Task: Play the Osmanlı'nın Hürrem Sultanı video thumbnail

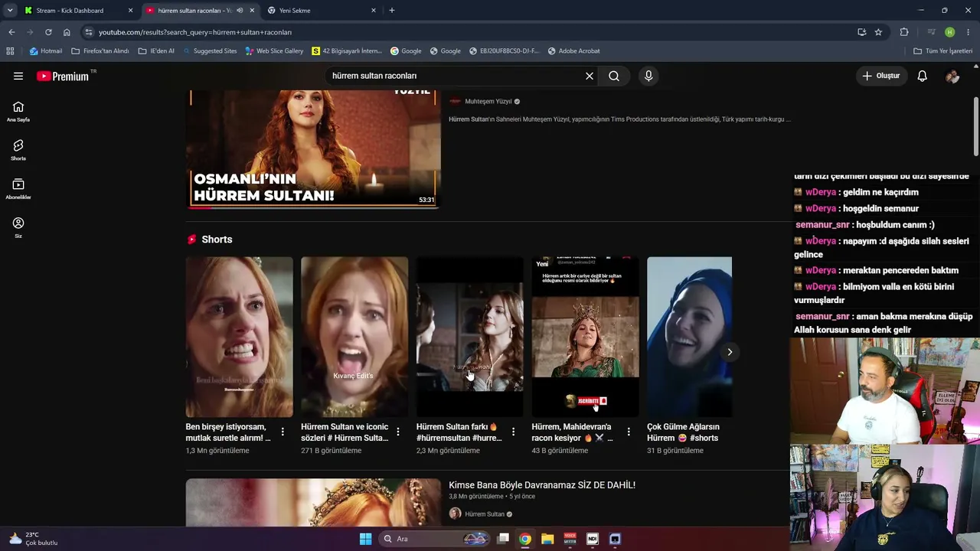Action: click(x=313, y=149)
